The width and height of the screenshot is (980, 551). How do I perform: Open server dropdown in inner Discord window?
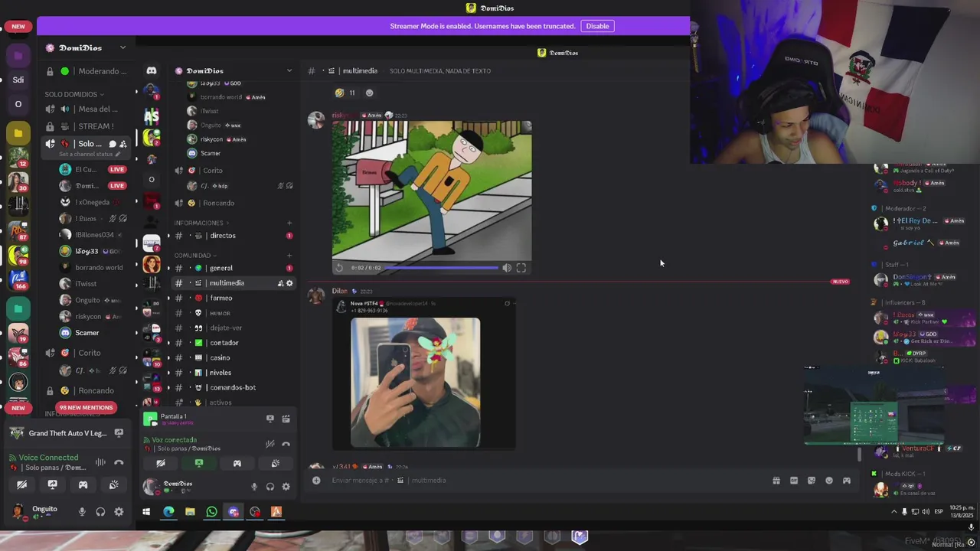(x=289, y=70)
